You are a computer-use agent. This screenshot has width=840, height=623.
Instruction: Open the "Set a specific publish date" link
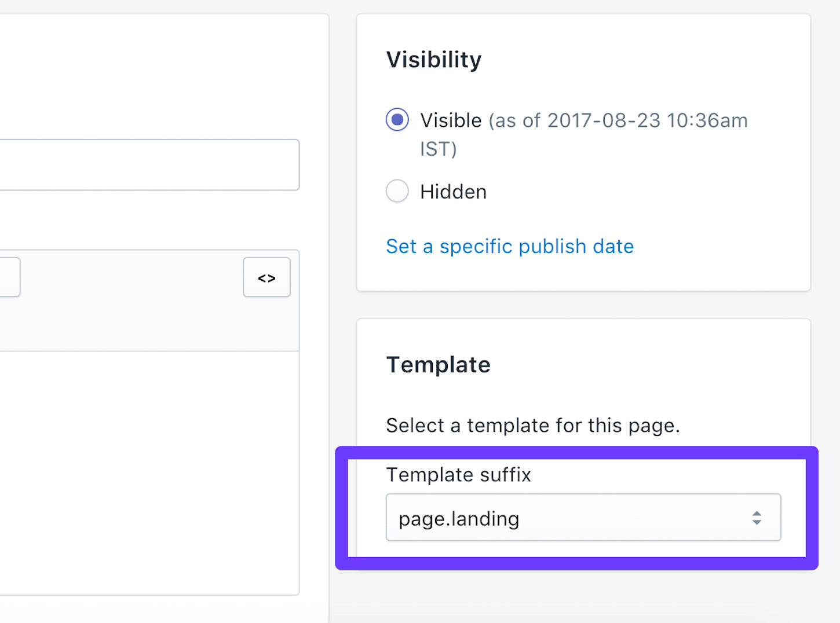(x=510, y=247)
